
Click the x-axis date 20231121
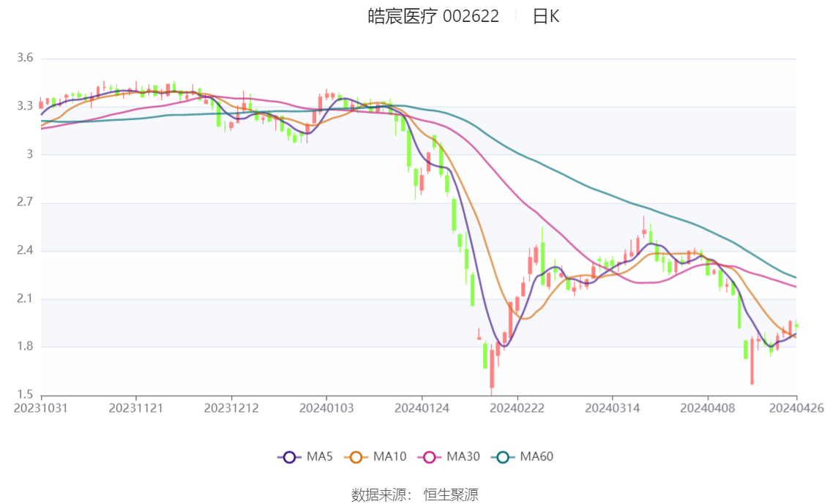[136, 408]
